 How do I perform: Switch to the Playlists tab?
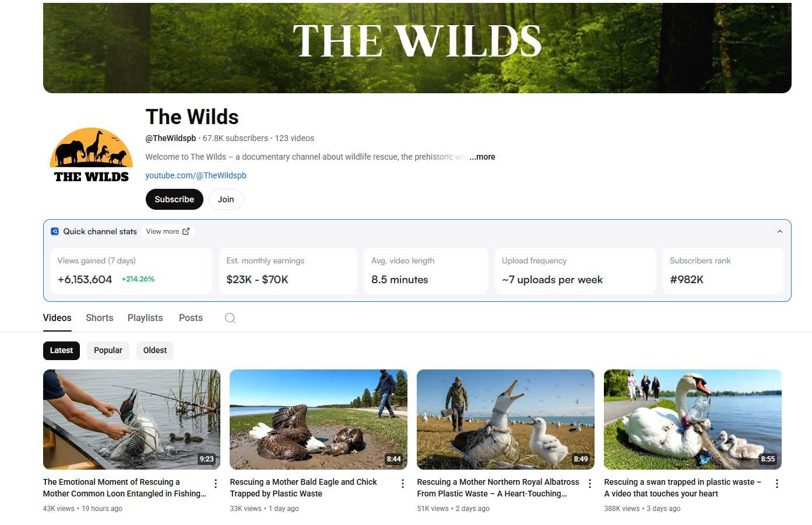coord(145,318)
